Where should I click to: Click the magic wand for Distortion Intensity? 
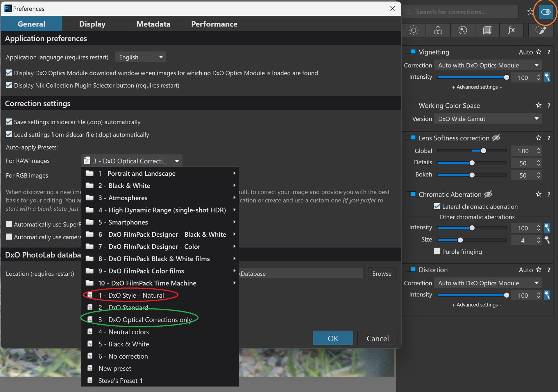(x=547, y=295)
